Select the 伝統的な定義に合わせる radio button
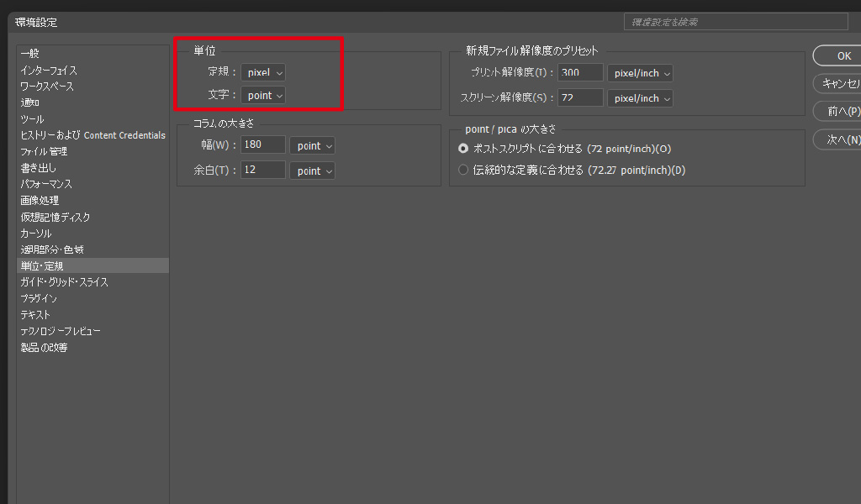Viewport: 861px width, 504px height. pos(463,171)
